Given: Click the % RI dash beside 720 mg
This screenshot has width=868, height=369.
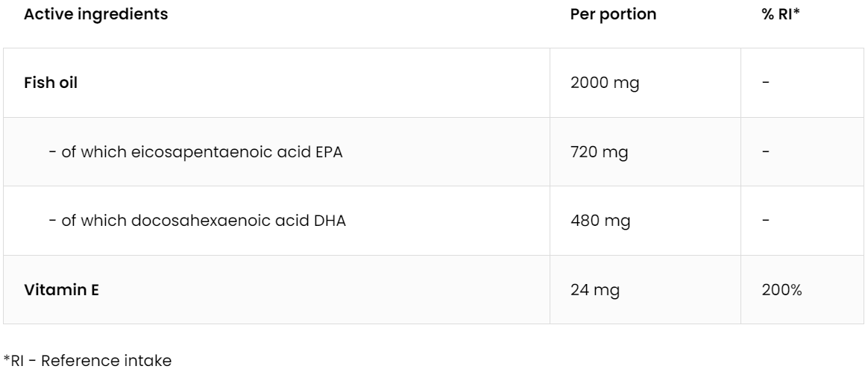Looking at the screenshot, I should 767,151.
